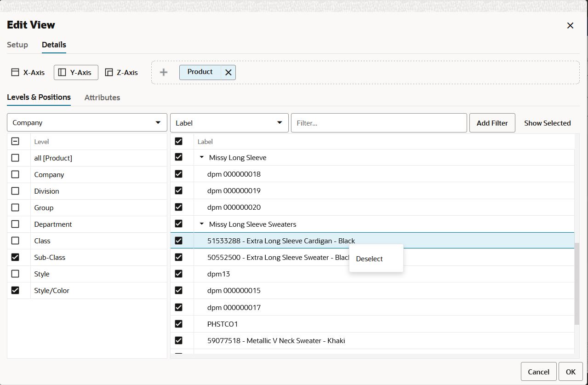Screen dimensions: 588x385
Task: Uncheck the dpm13 label checkbox
Action: 179,274
